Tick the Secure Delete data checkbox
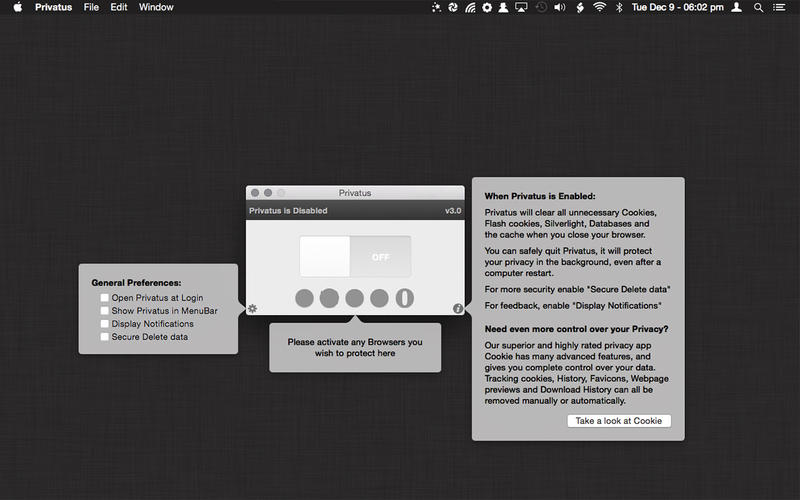This screenshot has height=500, width=800. coord(105,337)
